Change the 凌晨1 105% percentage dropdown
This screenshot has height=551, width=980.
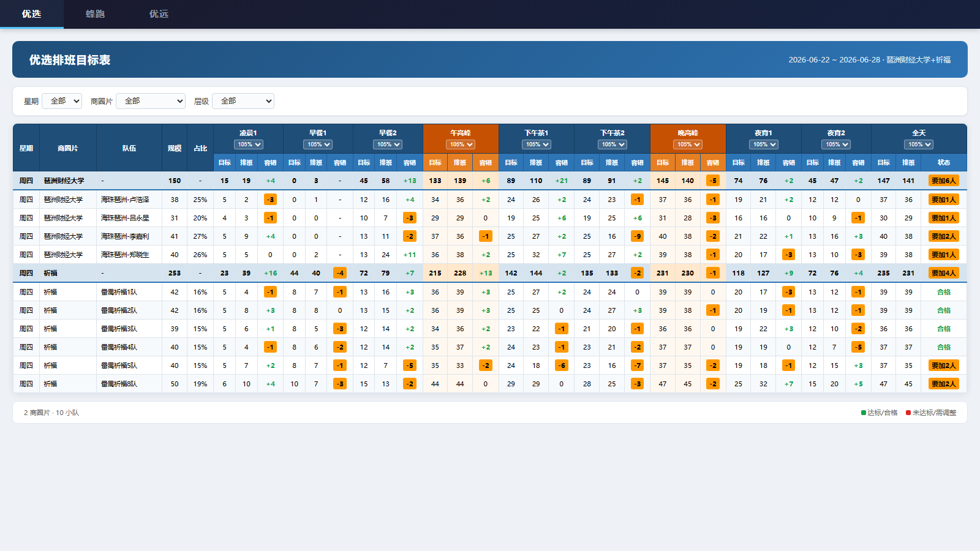tap(248, 144)
